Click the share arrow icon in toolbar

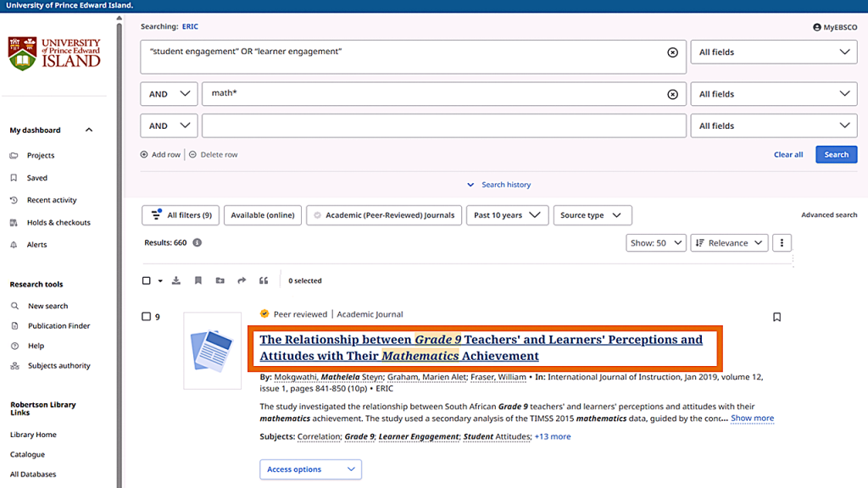point(242,280)
